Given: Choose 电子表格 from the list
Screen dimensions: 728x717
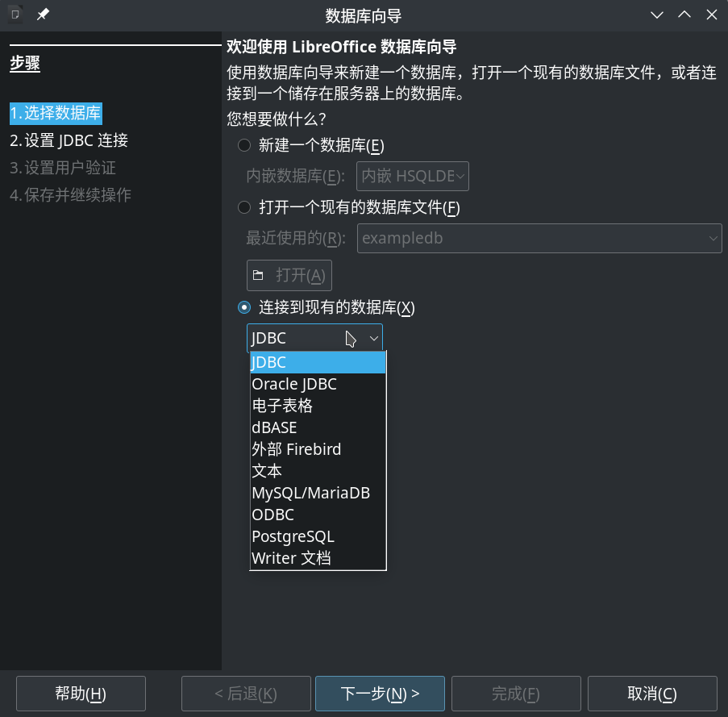Looking at the screenshot, I should tap(318, 406).
